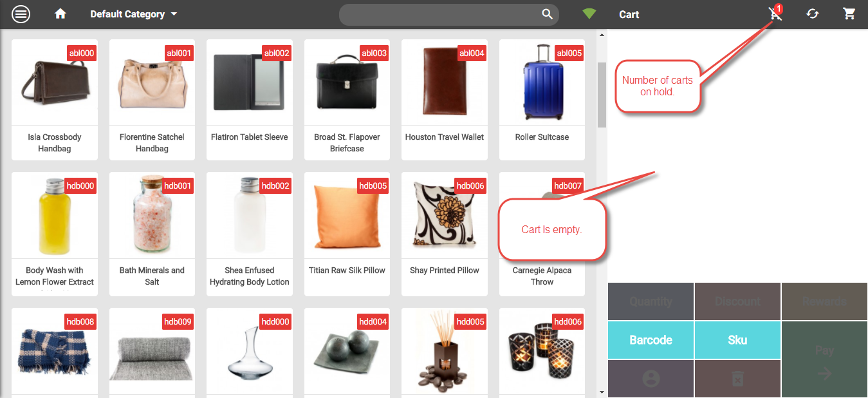This screenshot has width=868, height=398.
Task: Click the abl004 SKU label
Action: 472,53
